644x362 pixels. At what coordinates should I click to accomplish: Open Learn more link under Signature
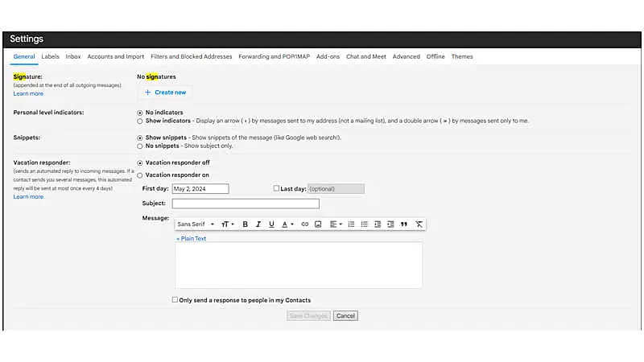28,93
